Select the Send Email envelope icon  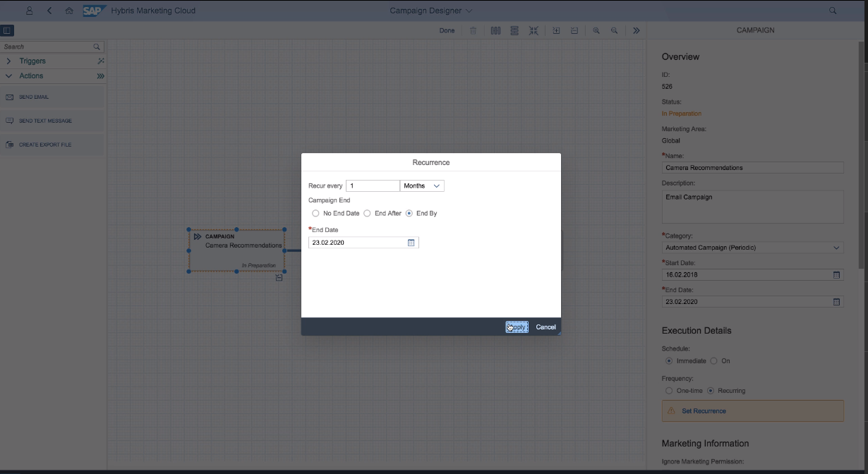[x=10, y=97]
